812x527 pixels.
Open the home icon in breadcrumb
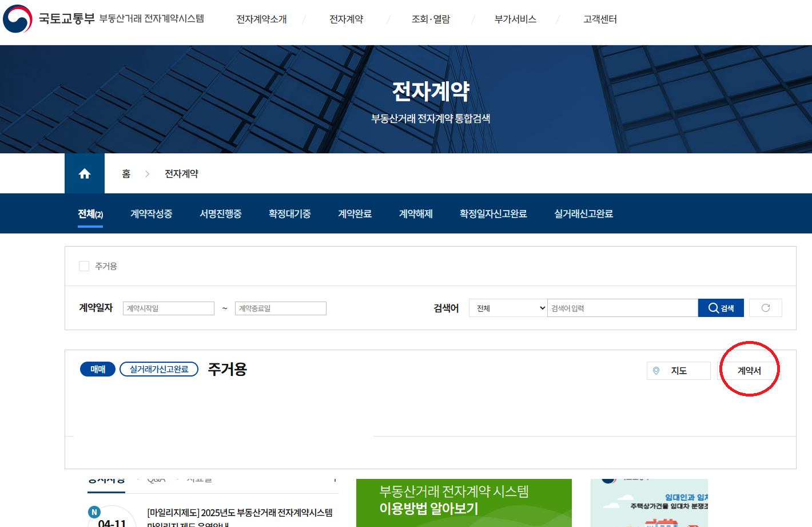pyautogui.click(x=85, y=173)
